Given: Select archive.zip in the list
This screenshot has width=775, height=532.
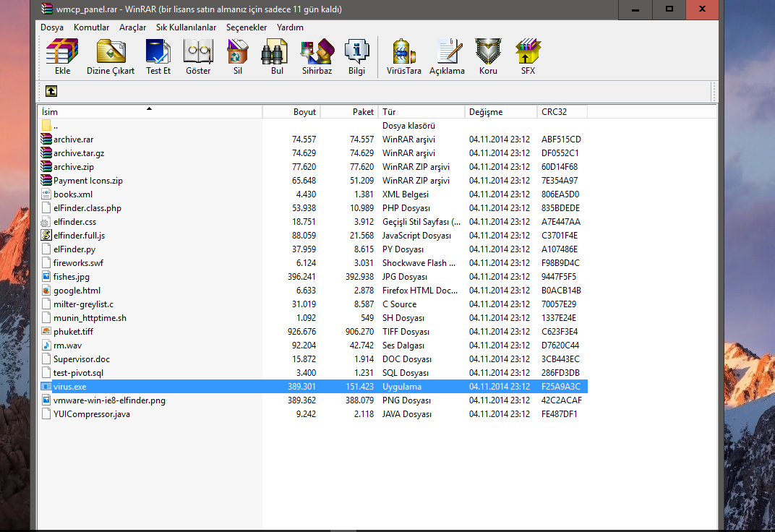Looking at the screenshot, I should pyautogui.click(x=313, y=167).
